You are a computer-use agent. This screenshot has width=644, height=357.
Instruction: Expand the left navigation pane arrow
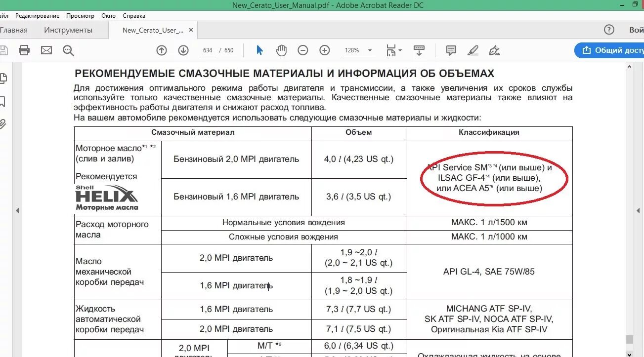click(x=17, y=210)
